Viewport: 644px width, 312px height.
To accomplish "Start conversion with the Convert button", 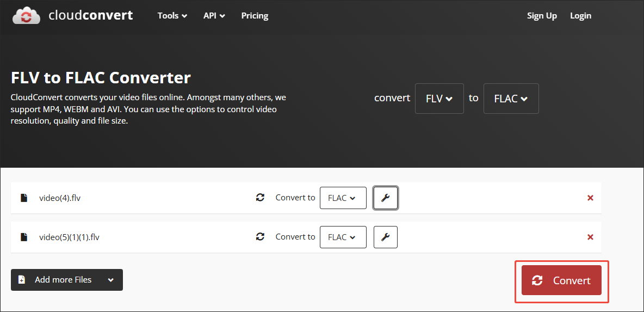I will click(561, 280).
